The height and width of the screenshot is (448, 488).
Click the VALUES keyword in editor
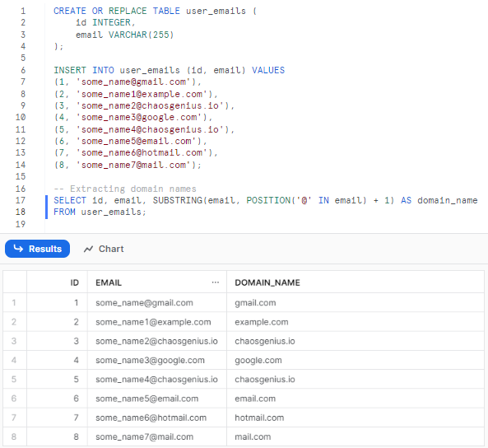[x=268, y=70]
